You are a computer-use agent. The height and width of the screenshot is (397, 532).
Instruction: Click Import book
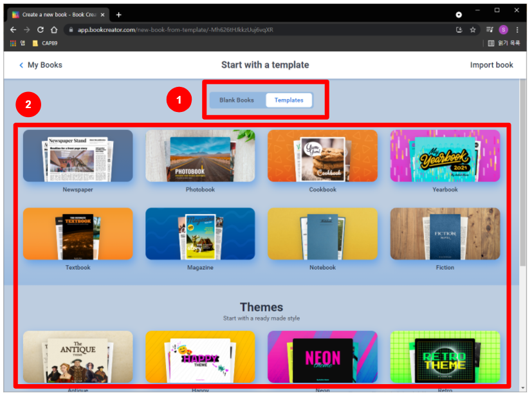click(491, 65)
